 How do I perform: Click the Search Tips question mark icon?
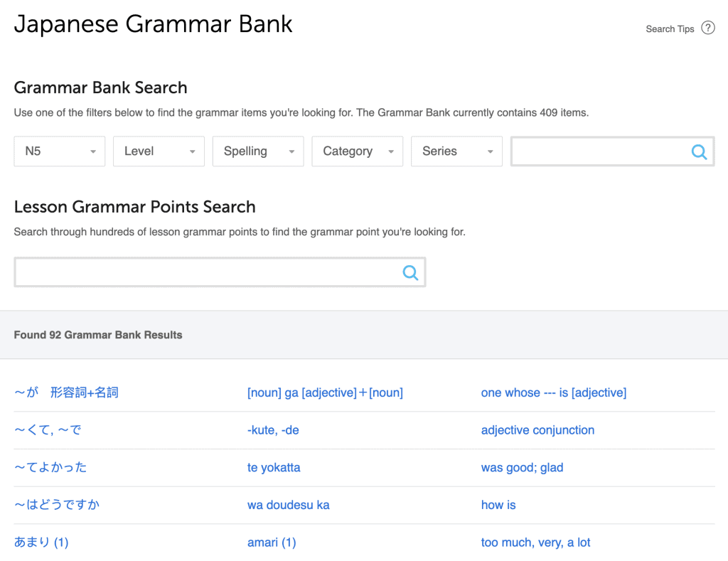[707, 28]
